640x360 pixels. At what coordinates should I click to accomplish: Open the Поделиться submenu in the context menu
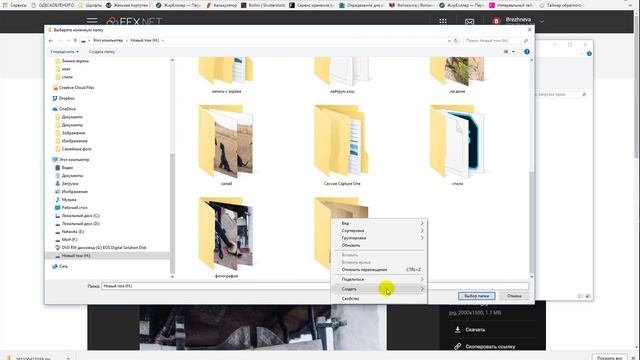pyautogui.click(x=379, y=279)
